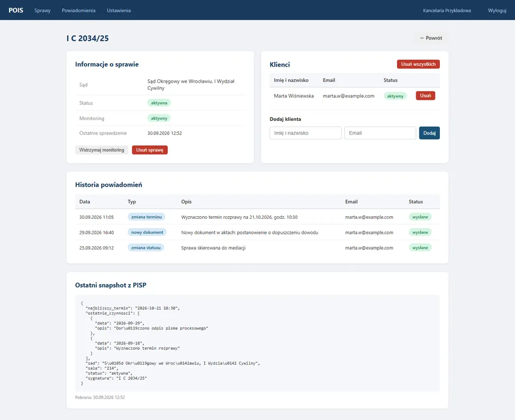Select the date 29.09.2026 16:40 in history
The image size is (515, 420).
click(97, 232)
